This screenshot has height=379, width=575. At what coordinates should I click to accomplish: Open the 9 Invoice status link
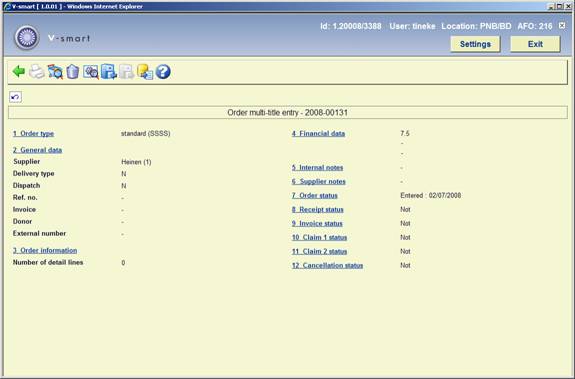click(x=317, y=223)
